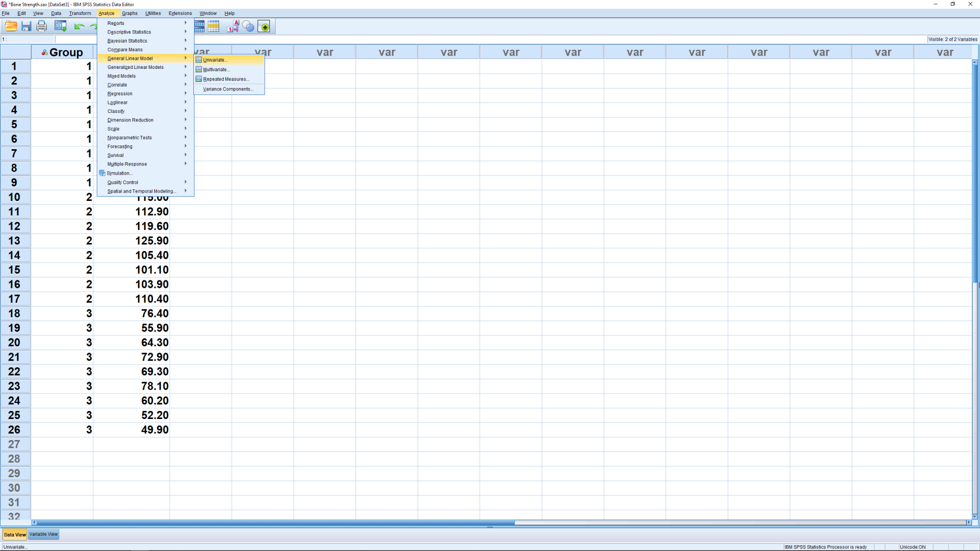Screen dimensions: 980x551
Task: Click the Print icon in toolbar
Action: 42,26
